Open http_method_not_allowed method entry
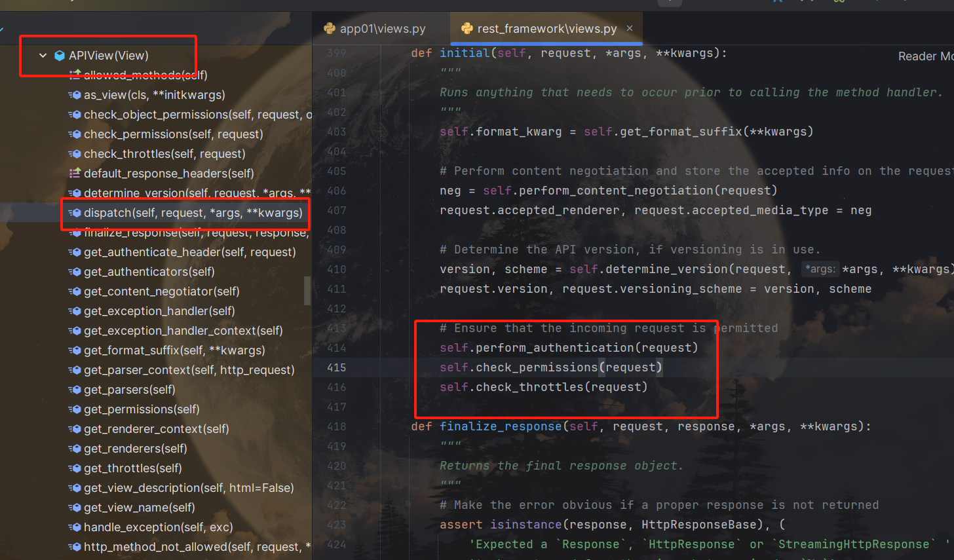 pyautogui.click(x=197, y=547)
